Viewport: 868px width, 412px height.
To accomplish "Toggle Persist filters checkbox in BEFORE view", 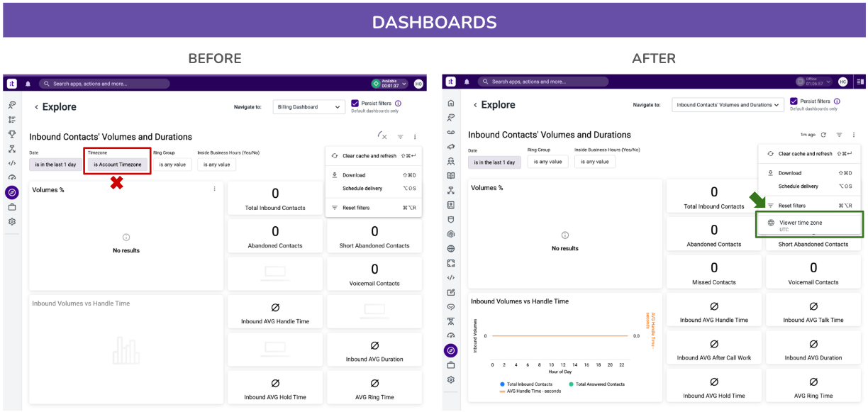I will click(x=355, y=104).
